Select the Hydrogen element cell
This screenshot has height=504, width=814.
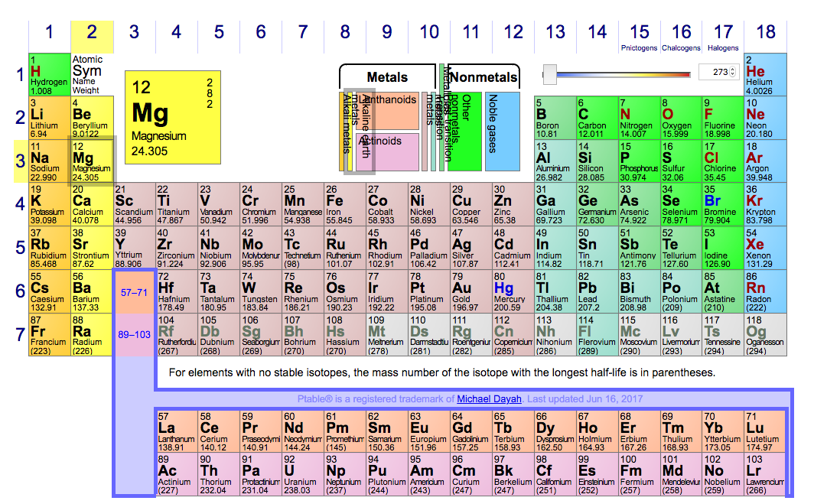pos(49,74)
